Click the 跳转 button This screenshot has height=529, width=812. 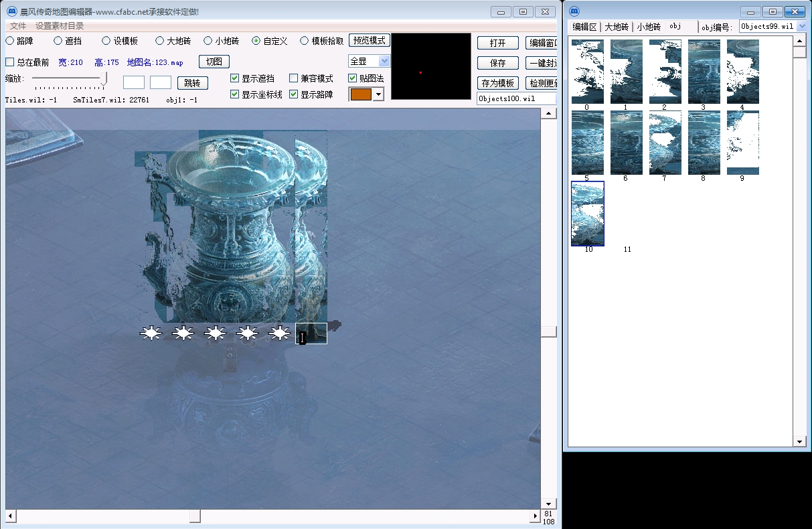pos(193,83)
